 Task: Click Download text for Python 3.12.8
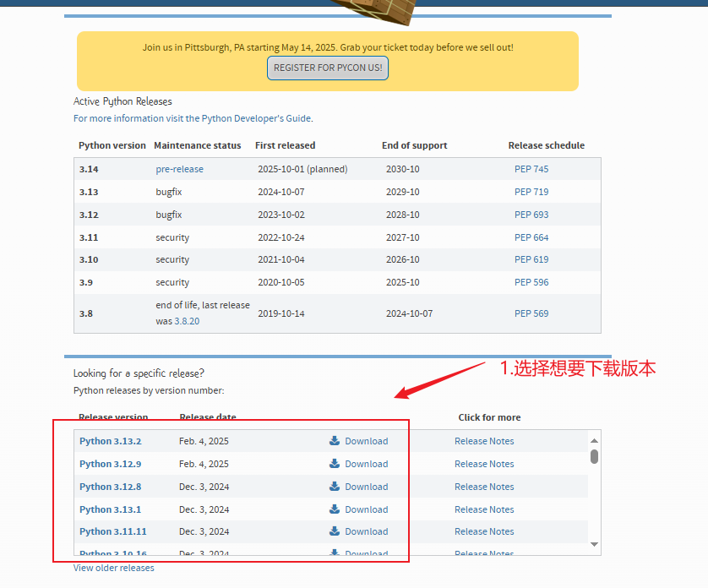tap(367, 487)
